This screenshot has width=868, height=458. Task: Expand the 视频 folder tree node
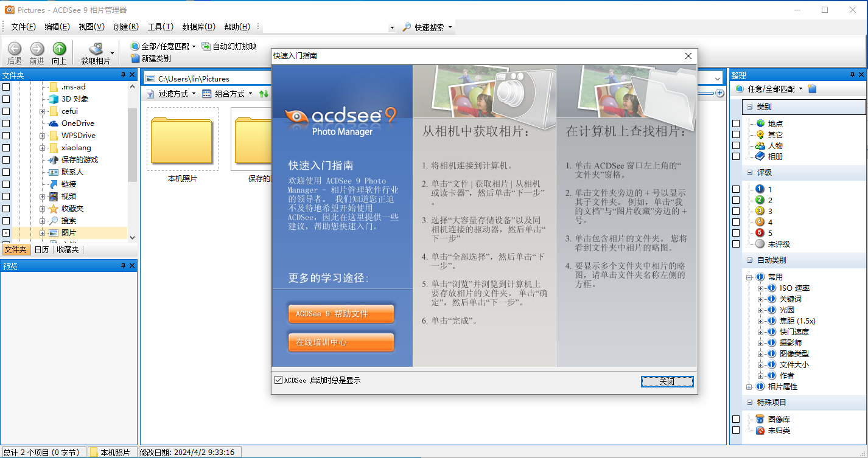(42, 196)
